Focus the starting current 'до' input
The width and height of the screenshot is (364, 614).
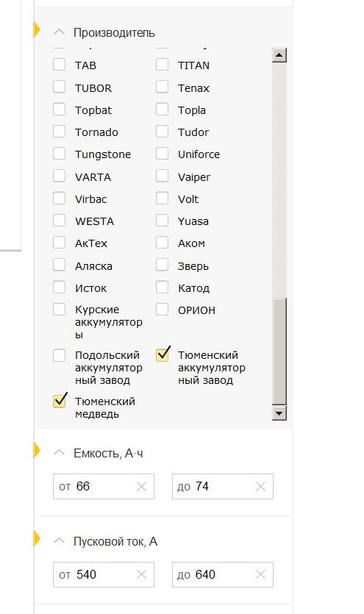click(x=223, y=575)
